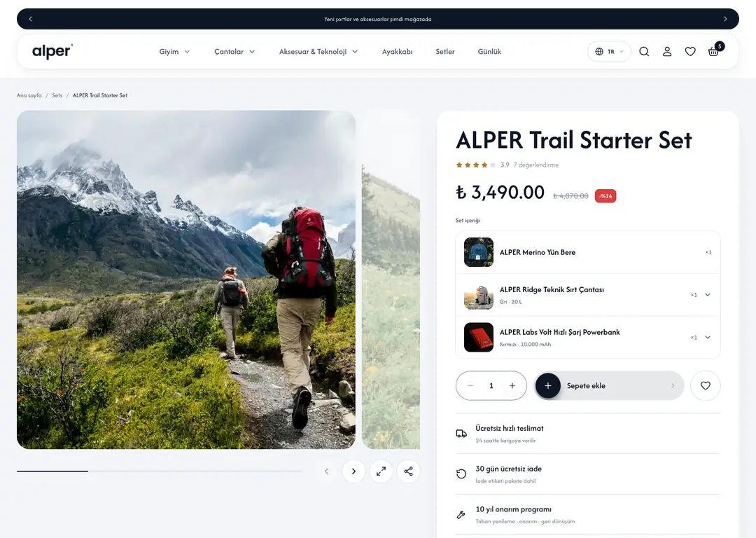Click the ALPER Merino Yün Bere item name

(x=538, y=252)
